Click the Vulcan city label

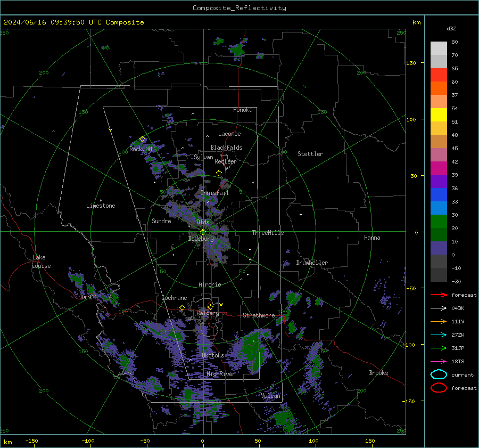coord(271,396)
